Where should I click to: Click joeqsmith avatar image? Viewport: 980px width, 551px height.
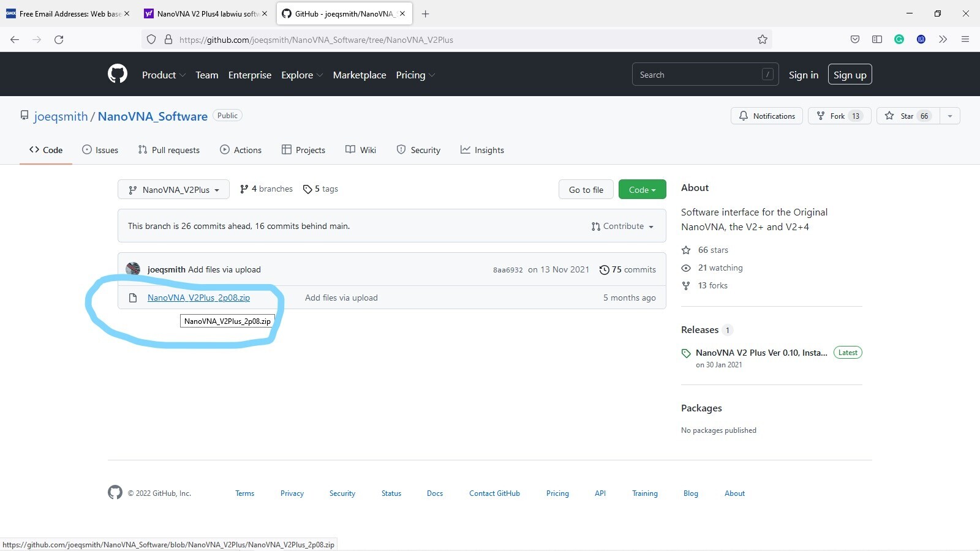133,269
